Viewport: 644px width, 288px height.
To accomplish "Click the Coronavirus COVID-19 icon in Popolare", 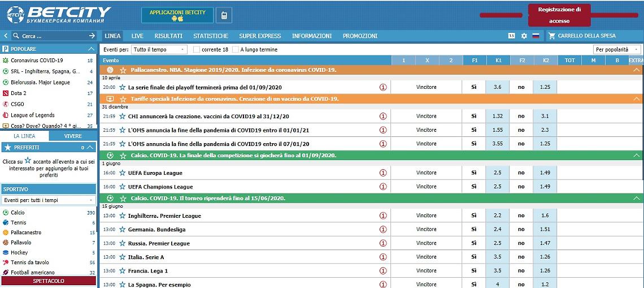I will click(5, 61).
